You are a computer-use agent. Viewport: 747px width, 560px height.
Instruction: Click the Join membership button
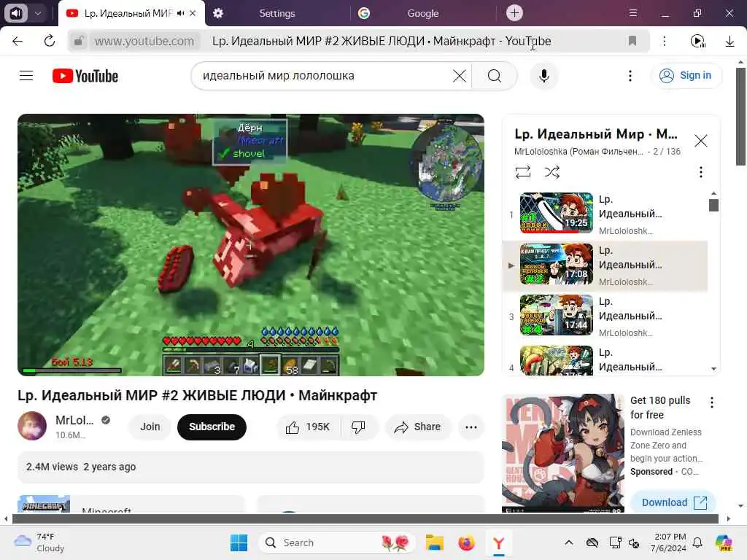(x=150, y=427)
